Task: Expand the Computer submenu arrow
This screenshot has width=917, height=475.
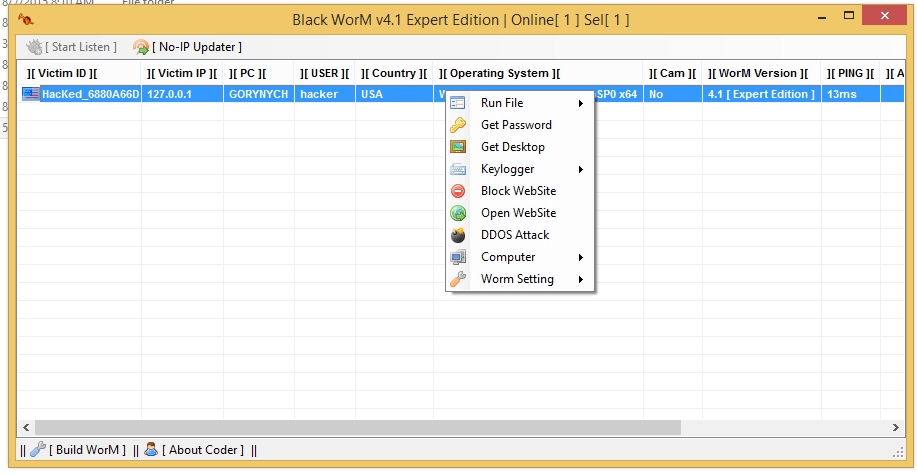Action: coord(581,257)
